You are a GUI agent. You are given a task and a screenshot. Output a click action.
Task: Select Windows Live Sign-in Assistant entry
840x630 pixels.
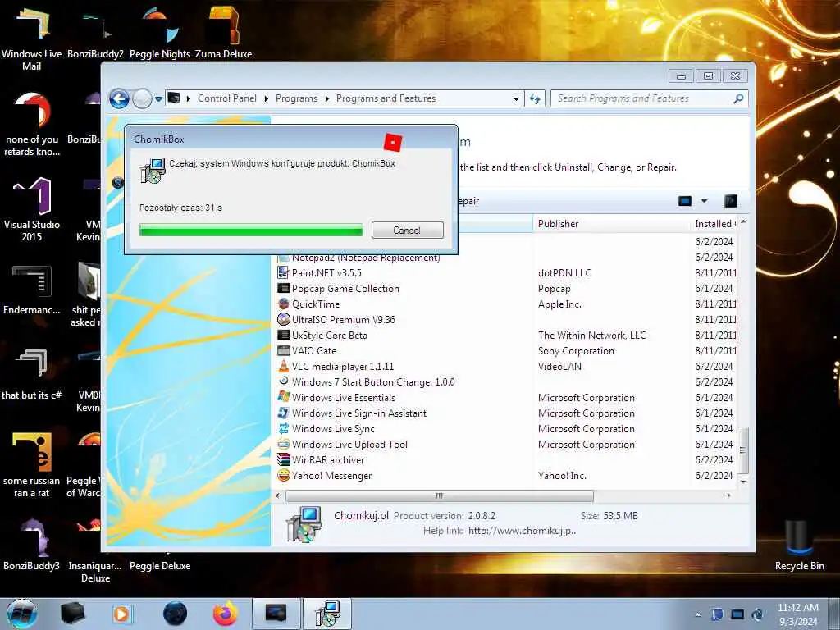359,413
